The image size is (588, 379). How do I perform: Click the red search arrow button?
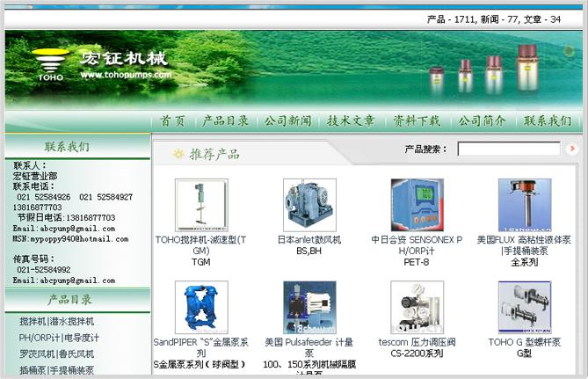[572, 149]
